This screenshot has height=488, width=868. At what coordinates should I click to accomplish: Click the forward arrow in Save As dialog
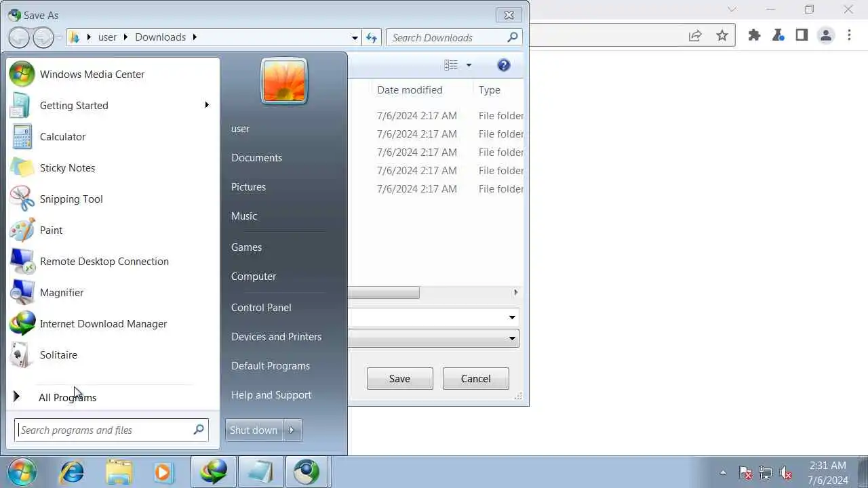[x=43, y=37]
